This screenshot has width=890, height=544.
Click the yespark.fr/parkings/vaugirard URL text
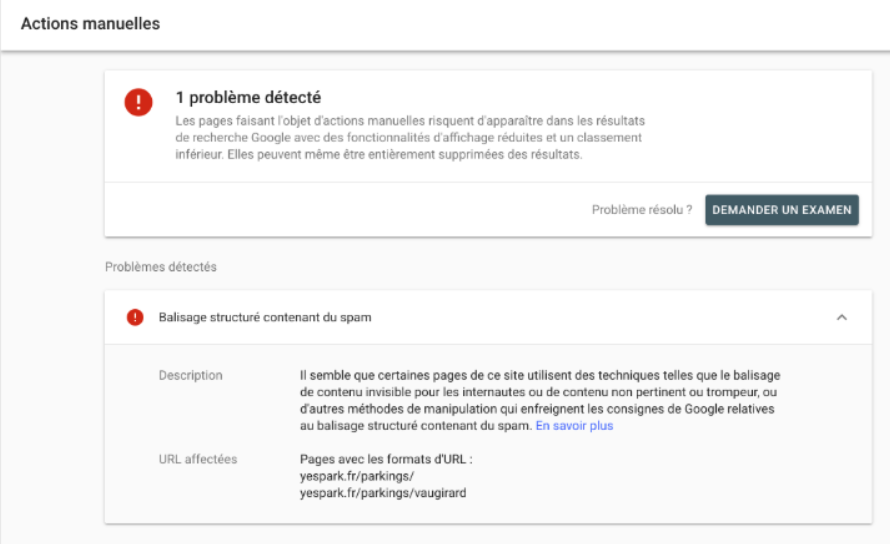383,493
